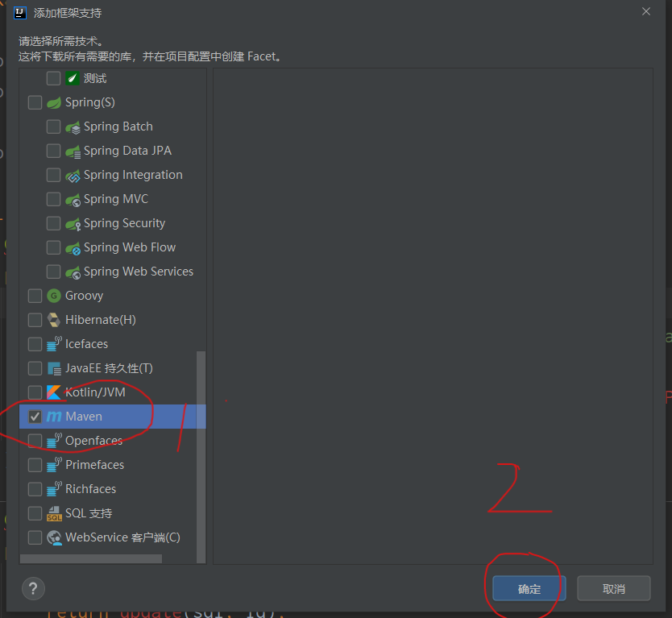Click the SQL support icon

54,513
